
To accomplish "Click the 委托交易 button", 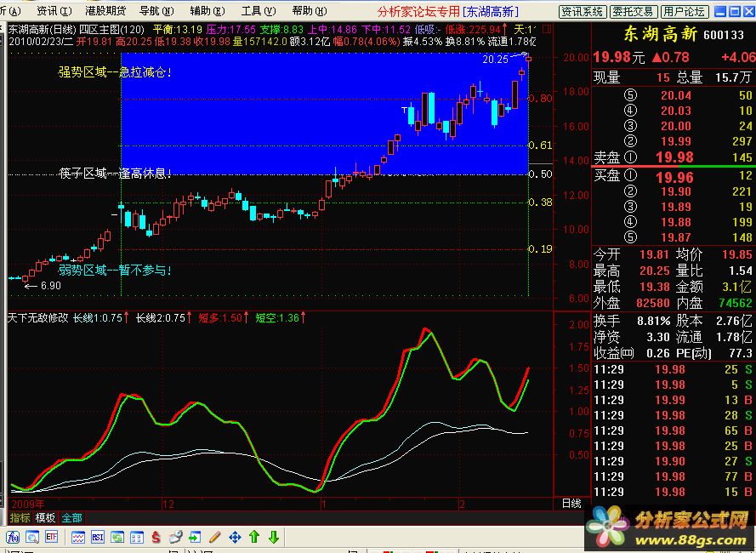I will (633, 11).
